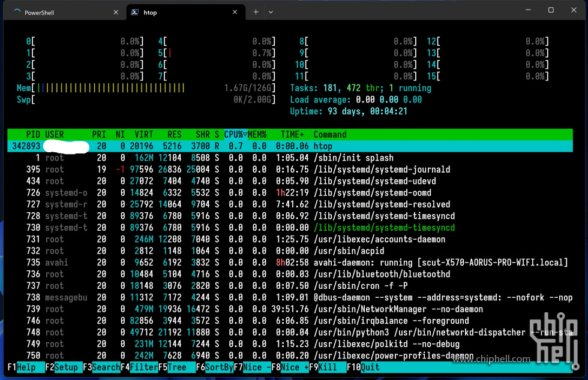This screenshot has height=380, width=588.
Task: Sort by VIRT column header
Action: tap(143, 134)
